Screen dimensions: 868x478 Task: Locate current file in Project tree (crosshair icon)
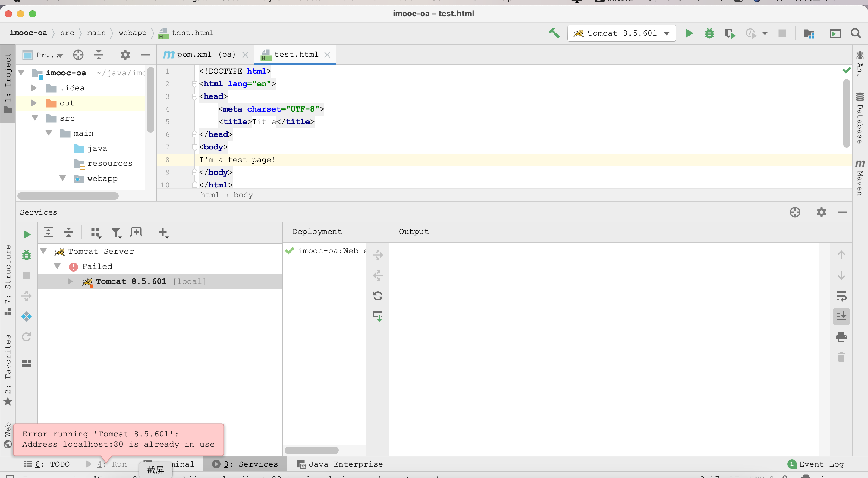pos(78,55)
